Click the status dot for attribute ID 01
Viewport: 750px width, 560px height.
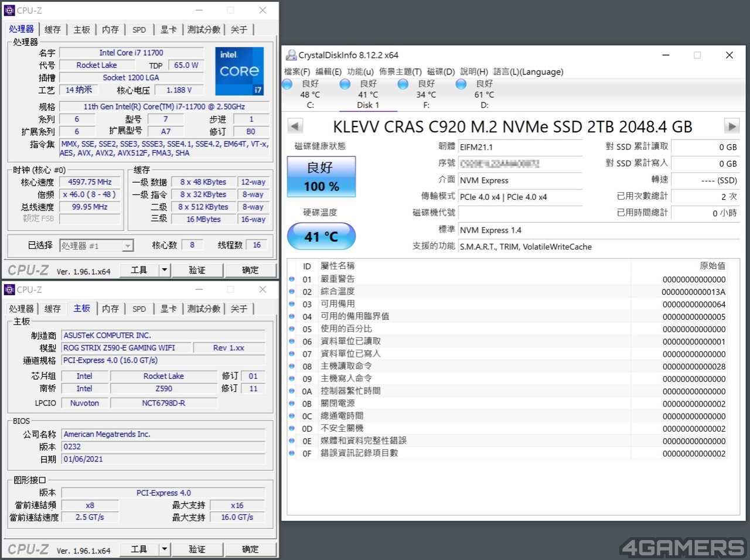coord(292,279)
